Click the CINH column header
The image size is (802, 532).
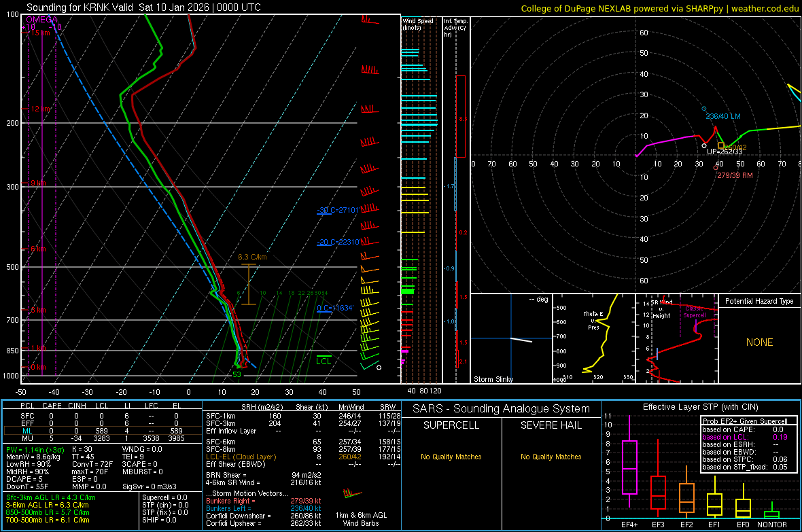(x=77, y=406)
